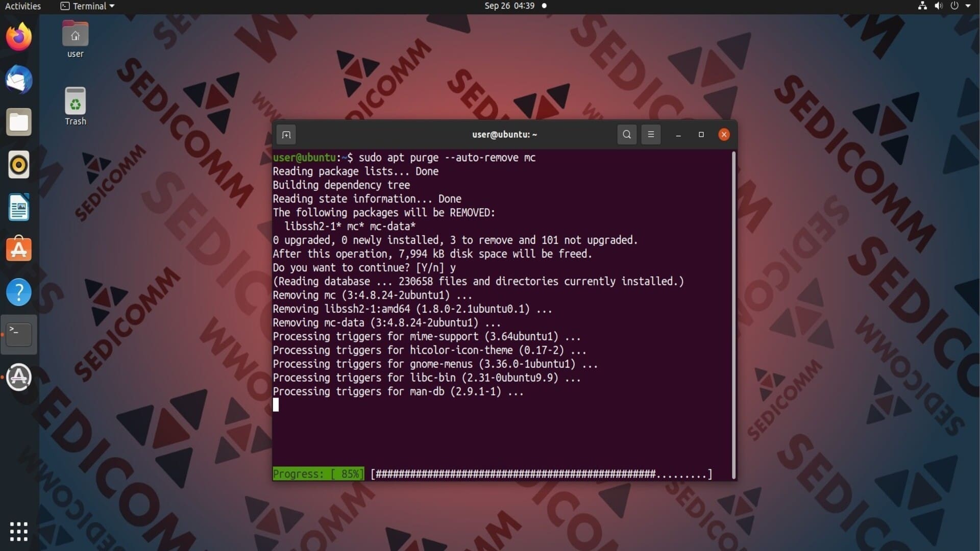Open Rhythmbox music player in dock
This screenshot has width=980, height=551.
19,165
